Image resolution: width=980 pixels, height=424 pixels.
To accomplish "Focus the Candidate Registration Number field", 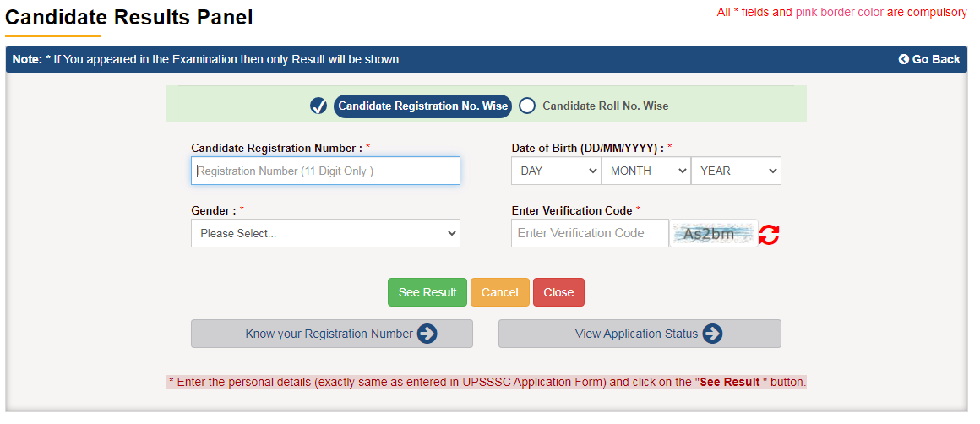I will coord(325,171).
